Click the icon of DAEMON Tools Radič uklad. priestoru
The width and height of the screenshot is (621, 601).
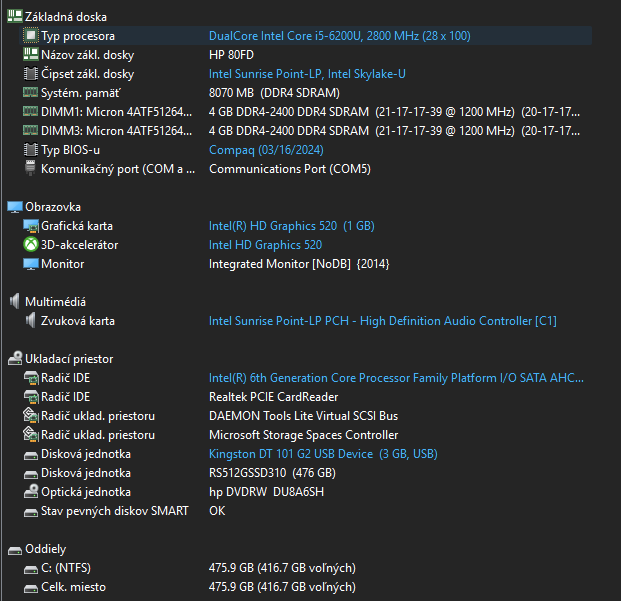point(30,416)
